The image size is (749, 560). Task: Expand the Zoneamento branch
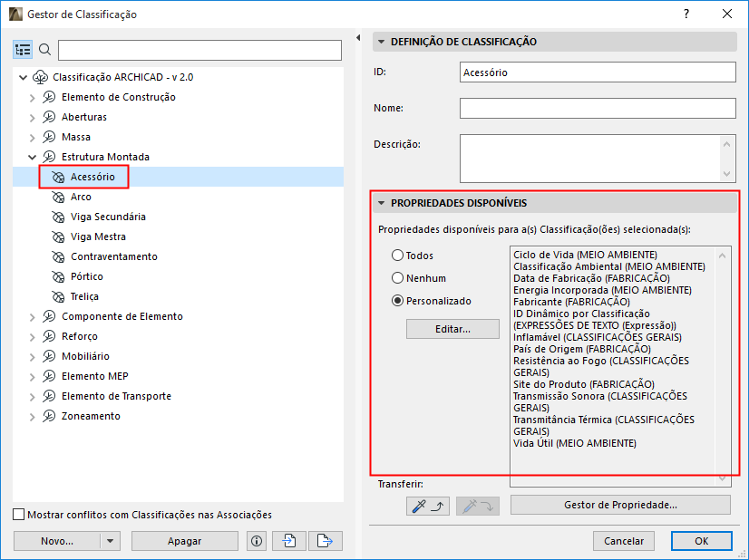pos(32,417)
